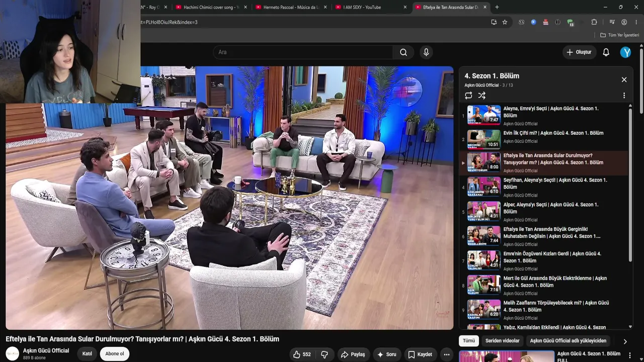Show more filter chips with right arrow
Screen dimensions: 644x362
pyautogui.click(x=625, y=341)
